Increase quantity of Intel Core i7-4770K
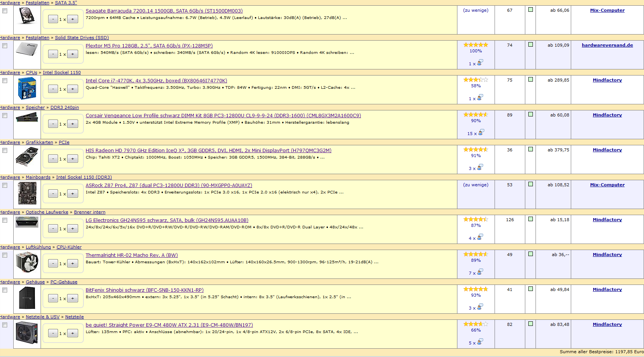This screenshot has width=644, height=357. [72, 89]
